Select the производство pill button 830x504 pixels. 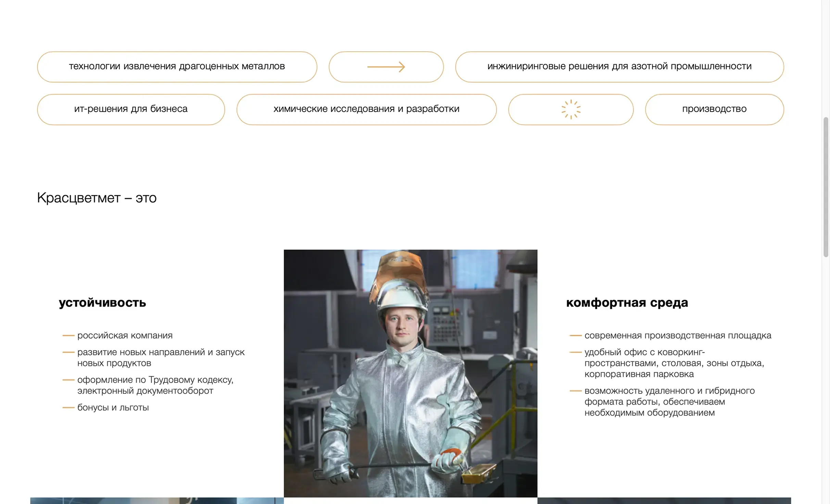click(x=714, y=110)
